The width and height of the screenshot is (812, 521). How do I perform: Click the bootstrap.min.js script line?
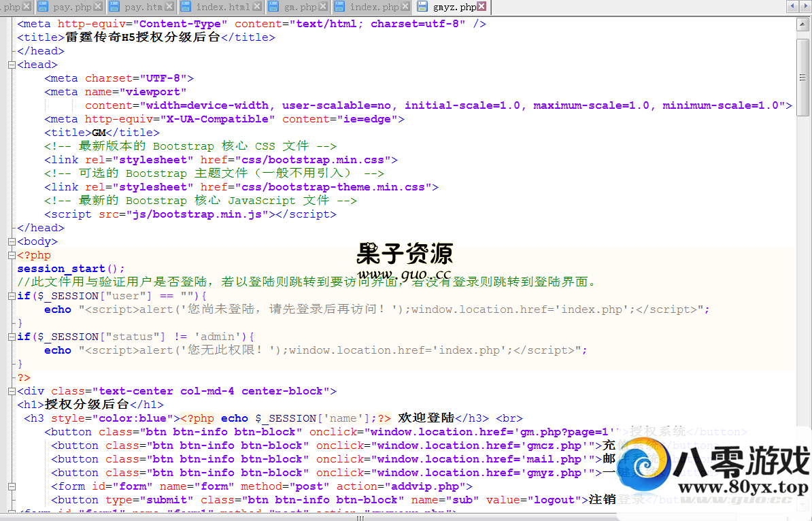tap(190, 214)
